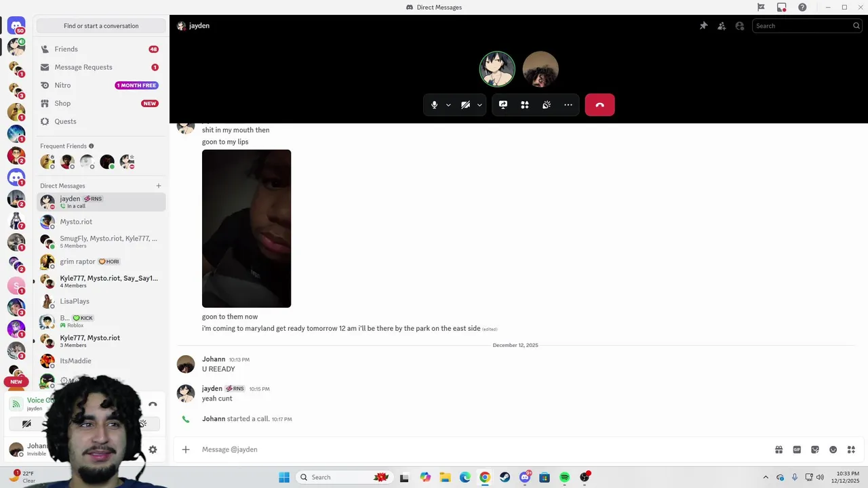This screenshot has width=868, height=488.
Task: Open pinned messages
Action: coord(703,26)
